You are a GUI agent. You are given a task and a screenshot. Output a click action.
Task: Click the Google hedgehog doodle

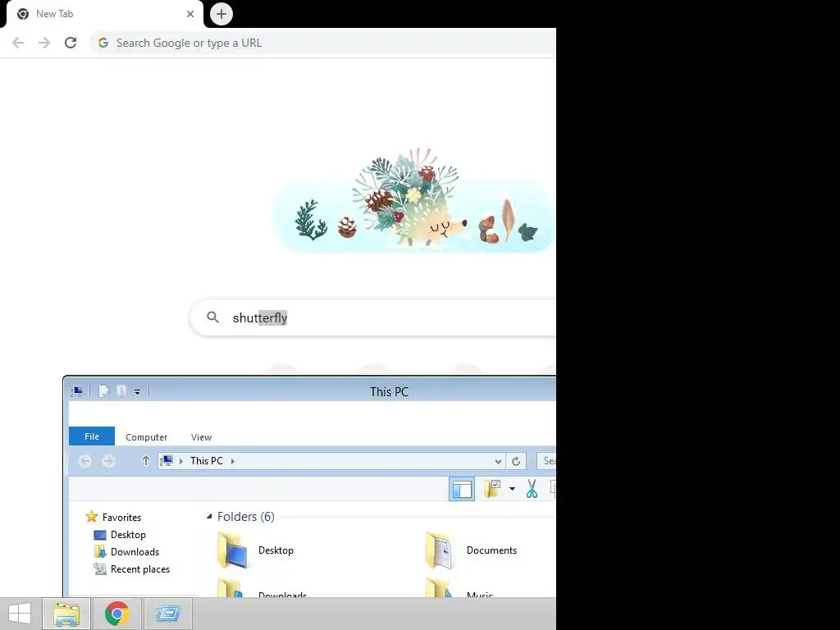click(412, 201)
